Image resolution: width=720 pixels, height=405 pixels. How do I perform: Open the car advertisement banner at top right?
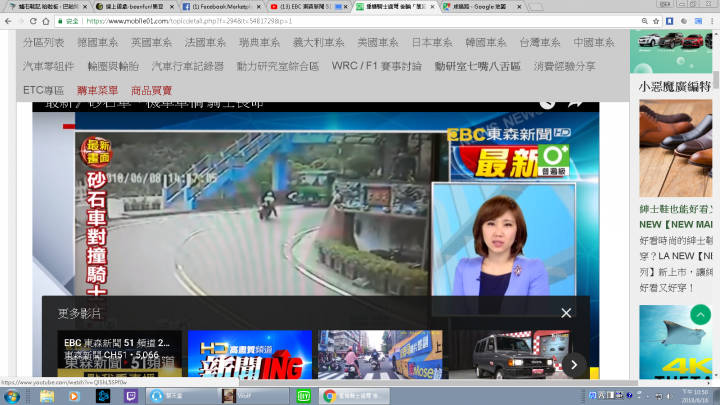tap(671, 51)
